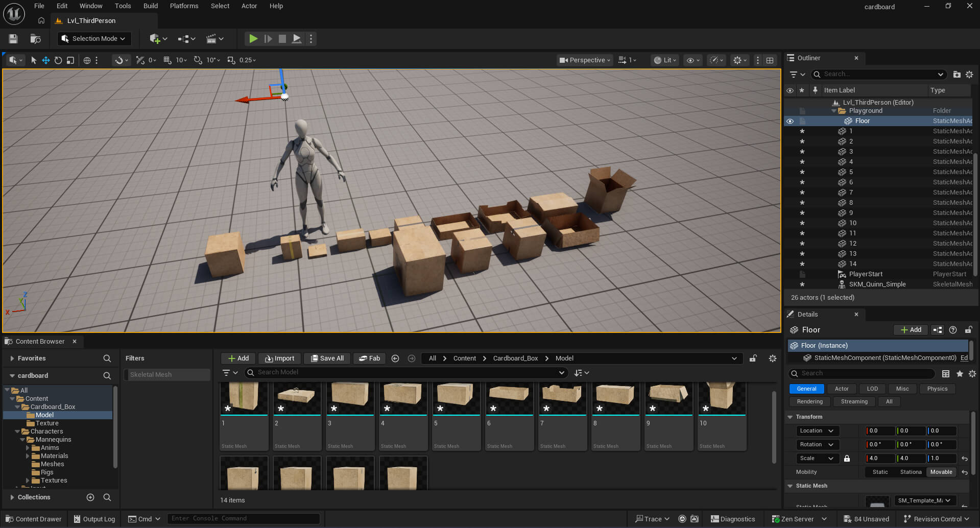Toggle grid snapping in viewport toolbar
The image size is (980, 528).
[x=168, y=60]
